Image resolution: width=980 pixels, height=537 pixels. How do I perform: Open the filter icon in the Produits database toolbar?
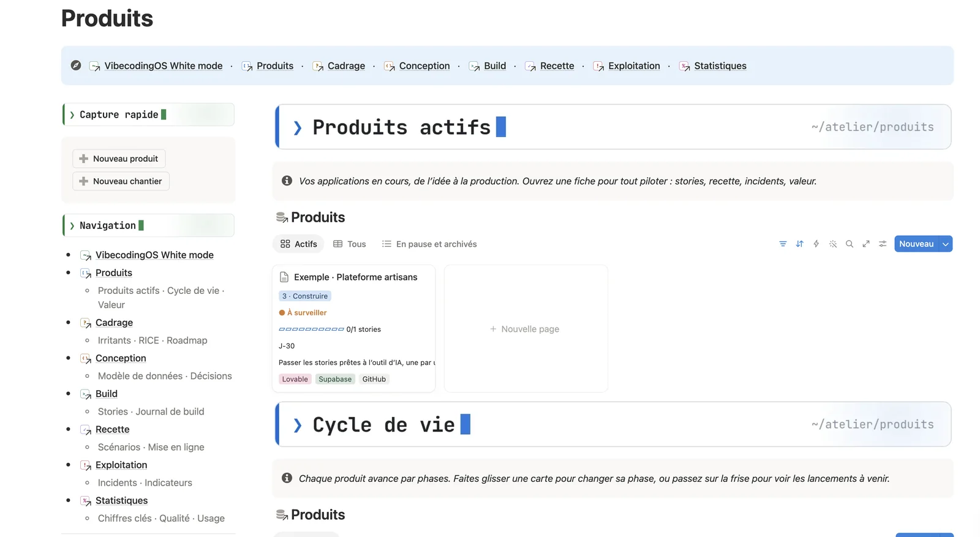(x=783, y=244)
